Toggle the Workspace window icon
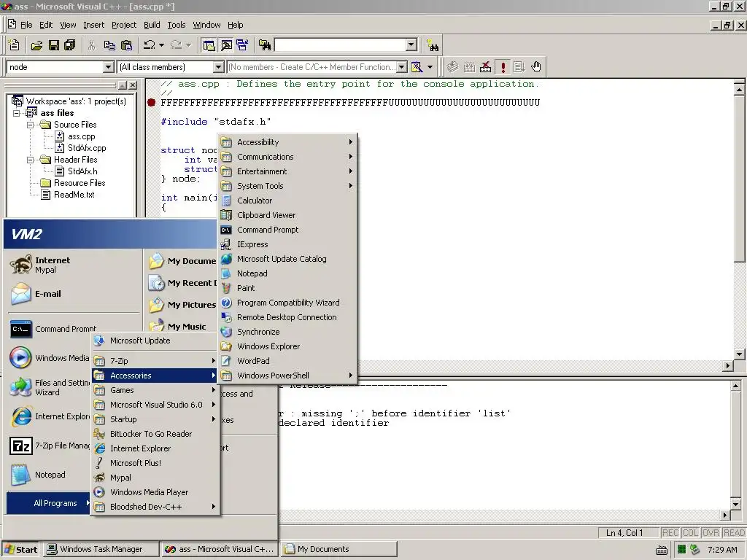The image size is (747, 560). (209, 45)
